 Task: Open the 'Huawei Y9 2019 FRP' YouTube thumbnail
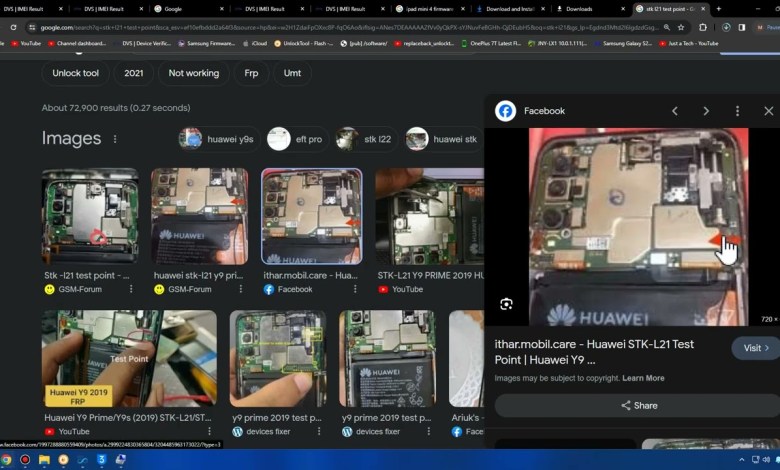tap(129, 360)
